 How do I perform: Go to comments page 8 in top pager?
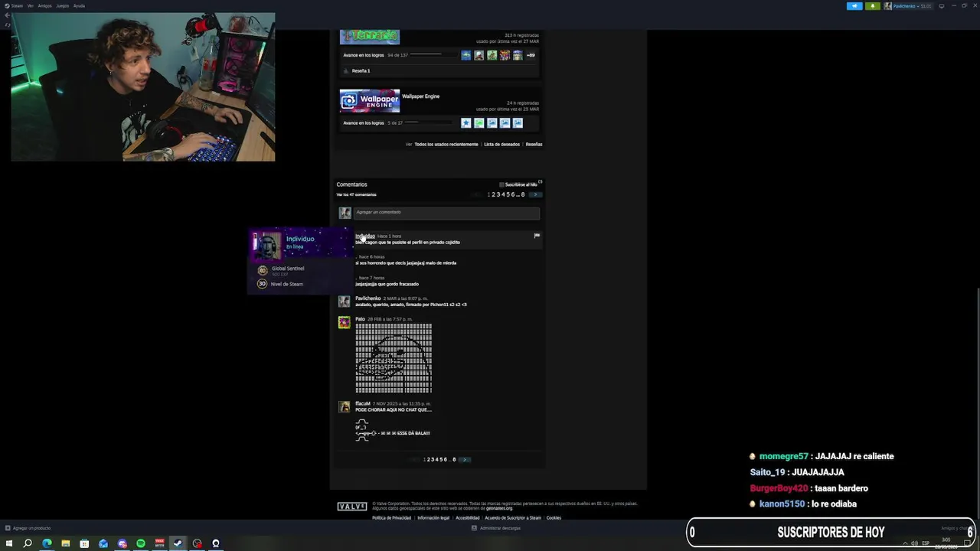523,194
